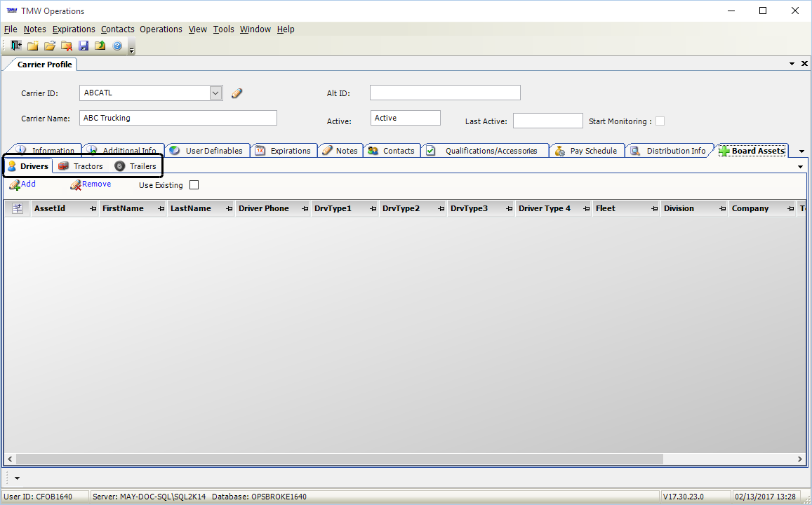
Task: Expand the Carrier ID dropdown
Action: (x=216, y=93)
